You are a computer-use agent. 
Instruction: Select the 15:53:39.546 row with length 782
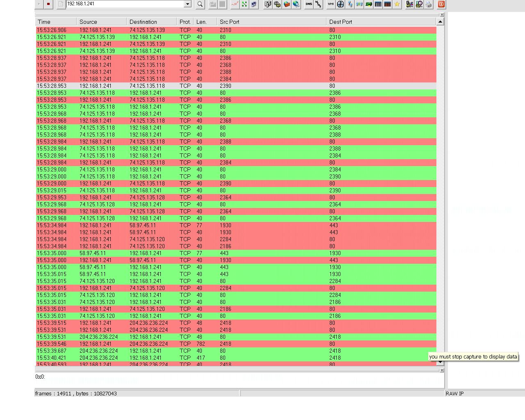[x=236, y=344]
